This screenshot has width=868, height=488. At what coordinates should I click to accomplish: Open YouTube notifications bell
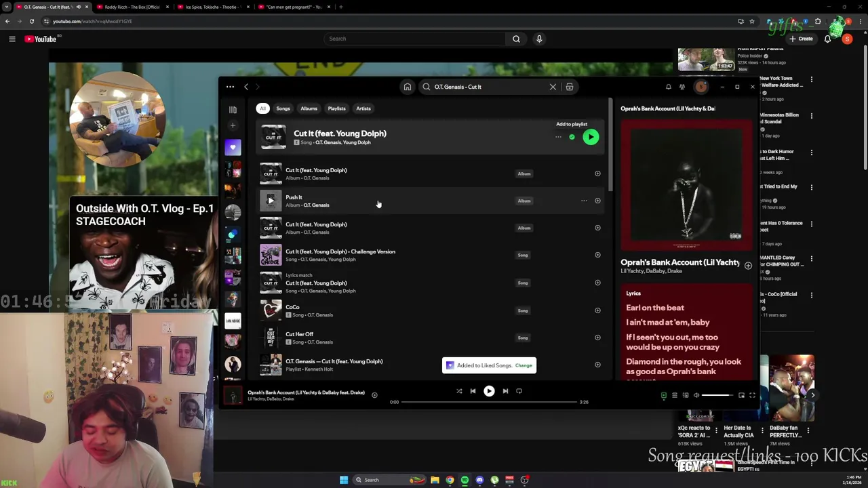pyautogui.click(x=827, y=39)
